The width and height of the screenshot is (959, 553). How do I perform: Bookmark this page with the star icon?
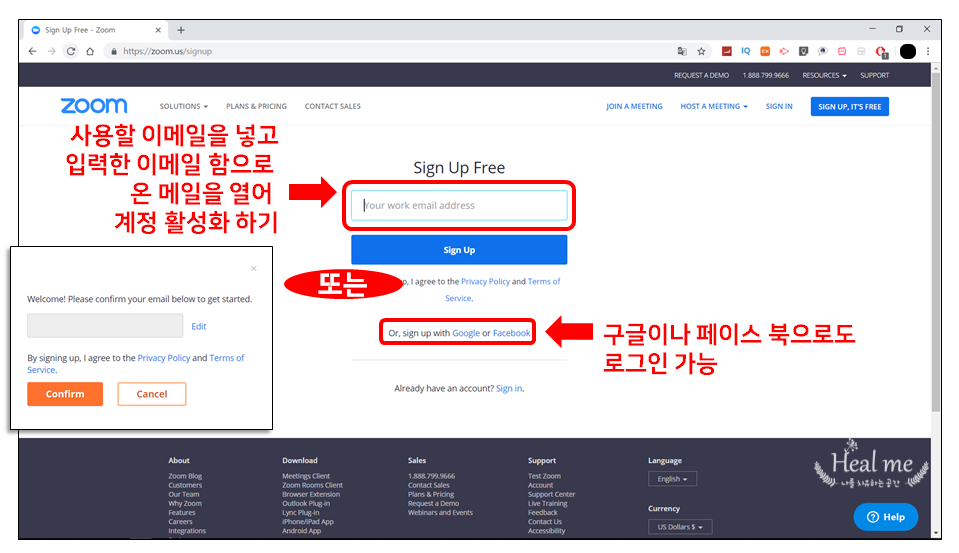702,51
